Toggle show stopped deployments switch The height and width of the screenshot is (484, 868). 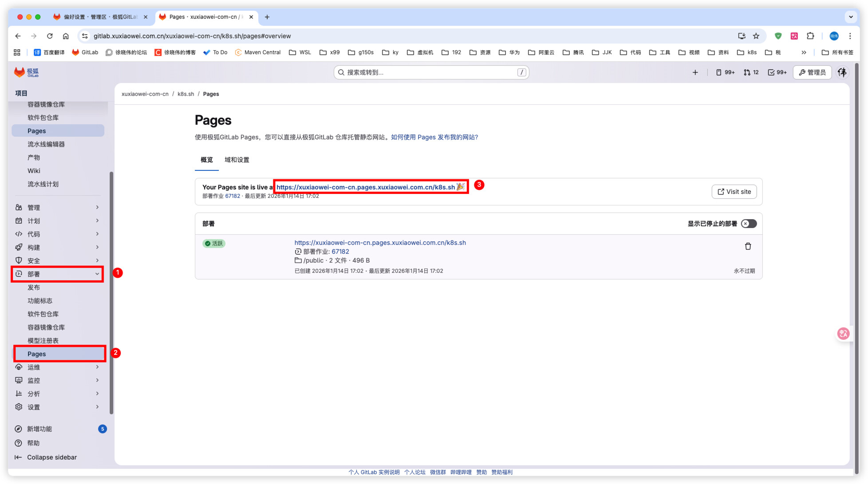(x=749, y=224)
